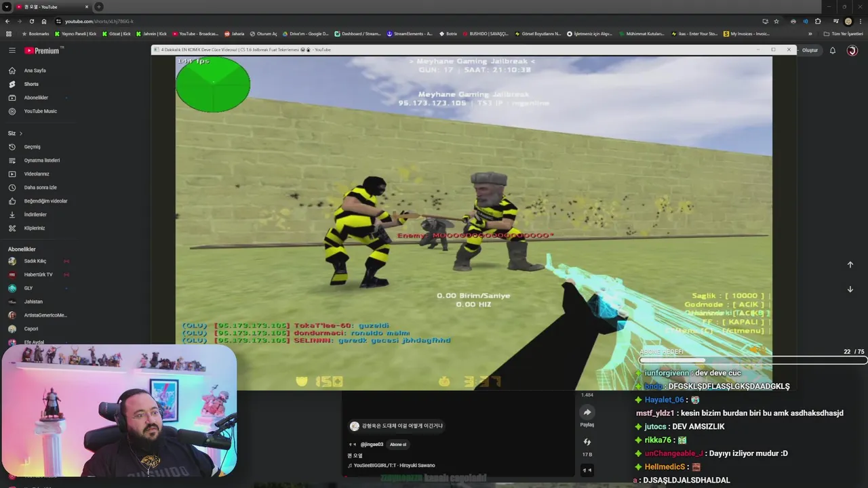
Task: Open Daha sonra izle list
Action: (x=41, y=188)
